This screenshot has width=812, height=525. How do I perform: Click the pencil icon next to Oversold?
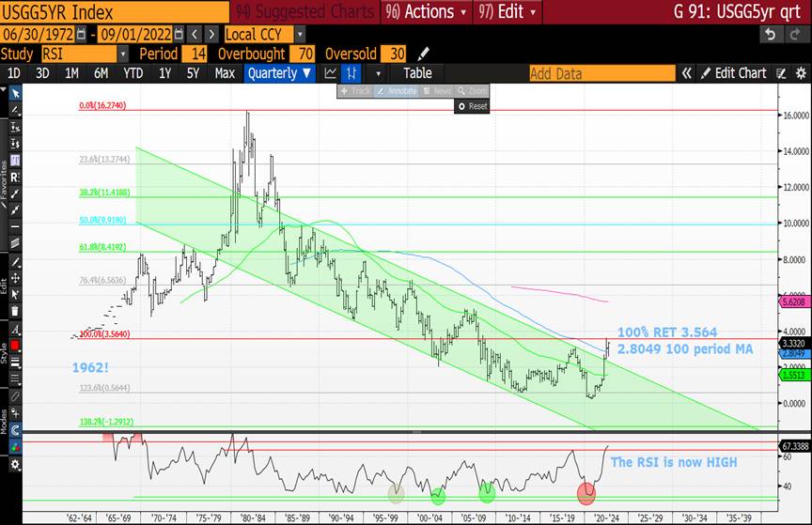pyautogui.click(x=423, y=54)
